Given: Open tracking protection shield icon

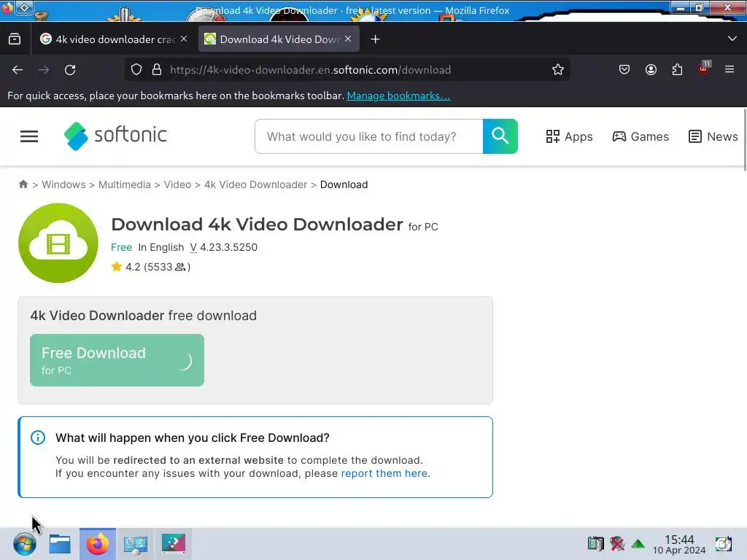Looking at the screenshot, I should click(x=136, y=70).
